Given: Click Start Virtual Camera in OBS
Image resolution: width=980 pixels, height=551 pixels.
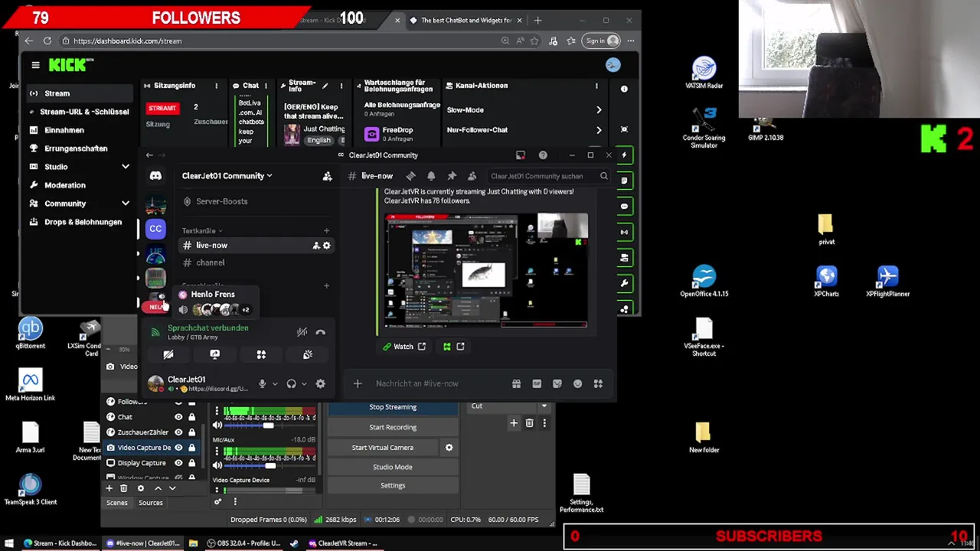Looking at the screenshot, I should tap(383, 448).
